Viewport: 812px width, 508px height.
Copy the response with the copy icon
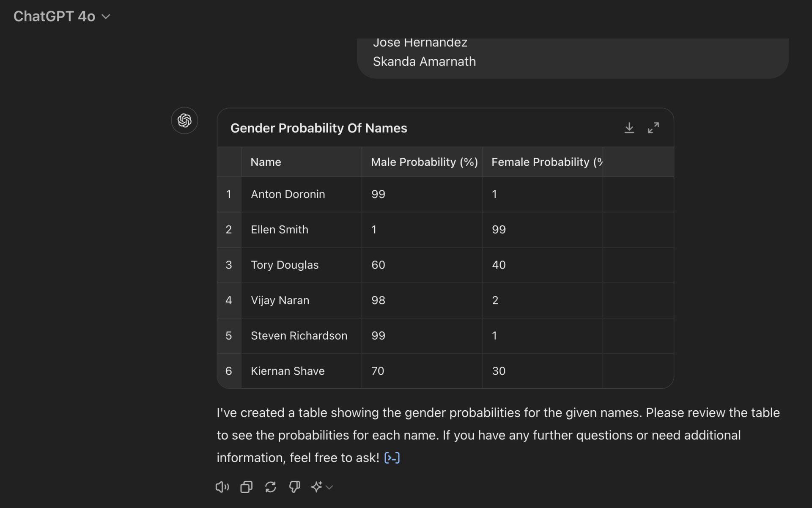(246, 487)
